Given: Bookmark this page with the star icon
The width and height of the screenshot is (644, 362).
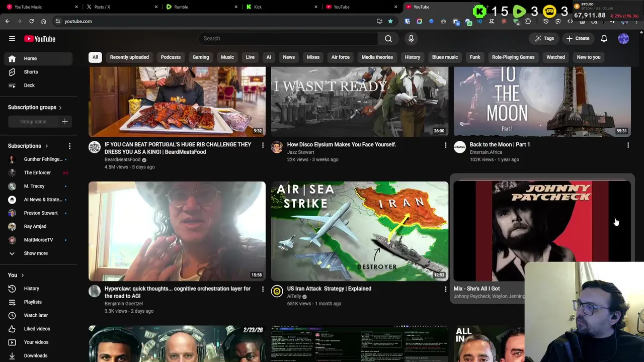Looking at the screenshot, I should [x=390, y=21].
